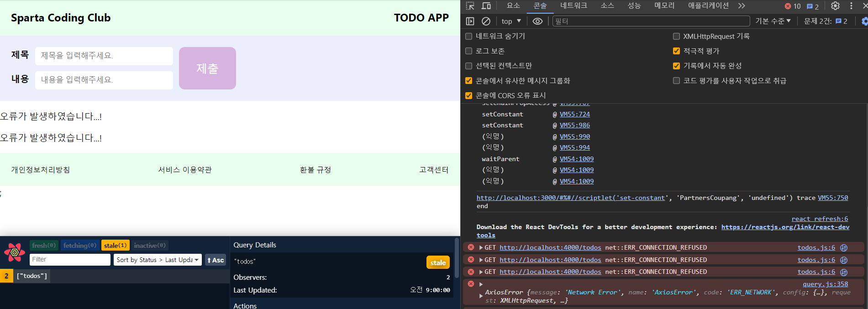
Task: Toggle device toolbar icon in DevTools
Action: [486, 6]
